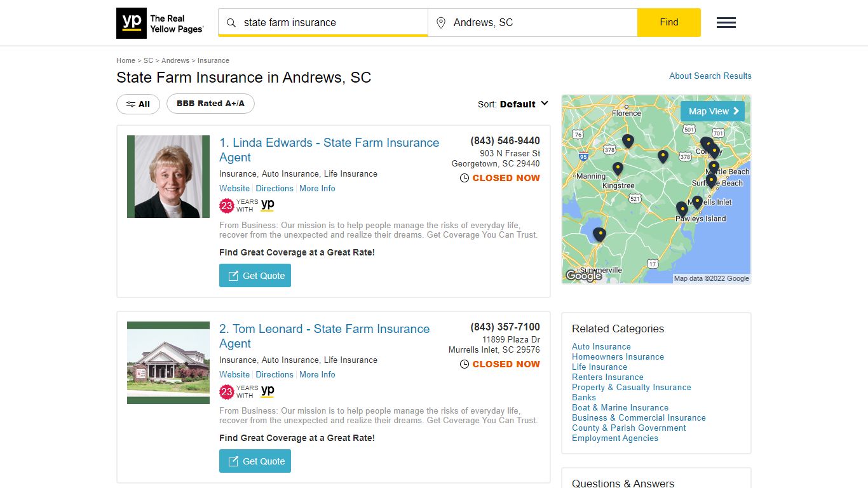This screenshot has width=868, height=488.
Task: Click the map pin near Pawleys Island
Action: click(x=682, y=209)
